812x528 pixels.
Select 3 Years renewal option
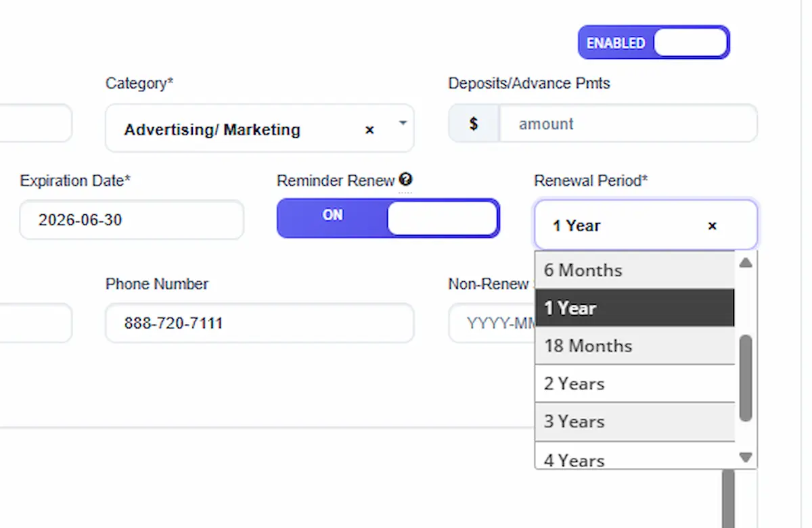(x=574, y=421)
